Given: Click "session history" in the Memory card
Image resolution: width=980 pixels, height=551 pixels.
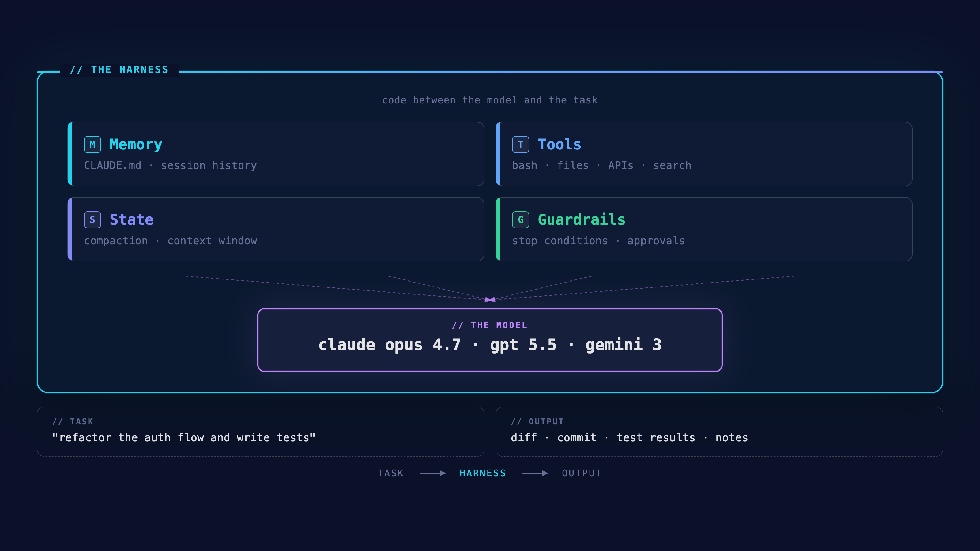Looking at the screenshot, I should [209, 166].
